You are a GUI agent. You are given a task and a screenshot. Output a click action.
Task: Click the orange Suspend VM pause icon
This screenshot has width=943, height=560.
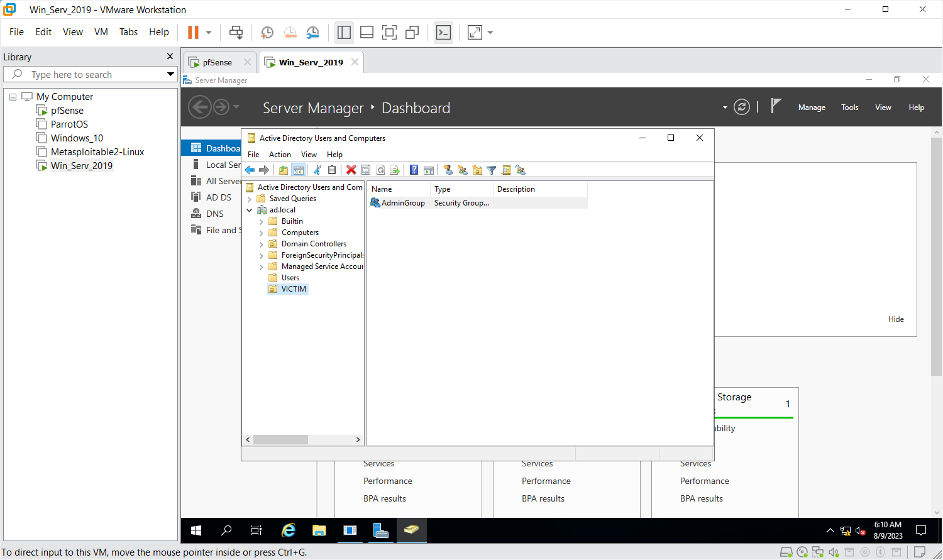[193, 32]
